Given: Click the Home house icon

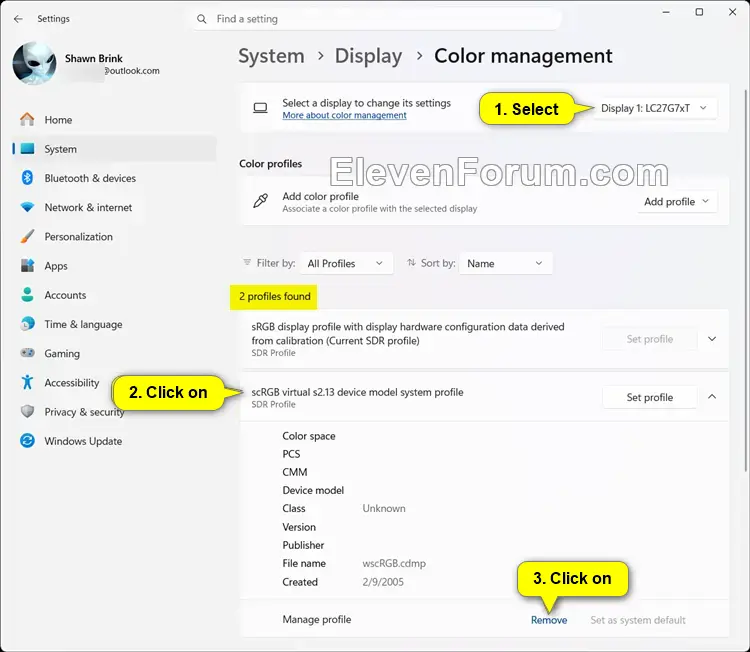Looking at the screenshot, I should click(27, 120).
